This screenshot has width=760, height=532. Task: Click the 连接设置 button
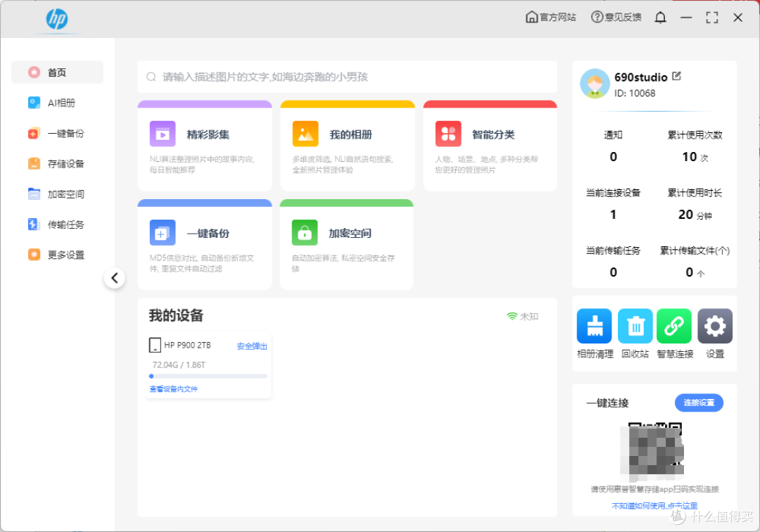[x=699, y=403]
